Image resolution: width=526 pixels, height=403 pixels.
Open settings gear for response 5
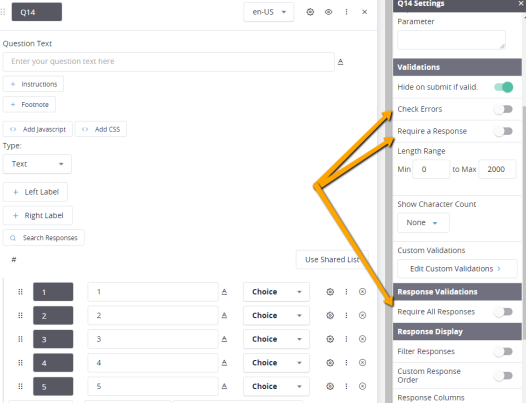point(330,386)
